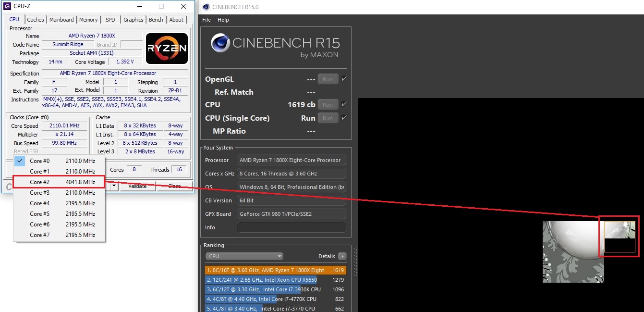Open the Memory tab in CPU-Z
The height and width of the screenshot is (312, 644).
(x=88, y=20)
